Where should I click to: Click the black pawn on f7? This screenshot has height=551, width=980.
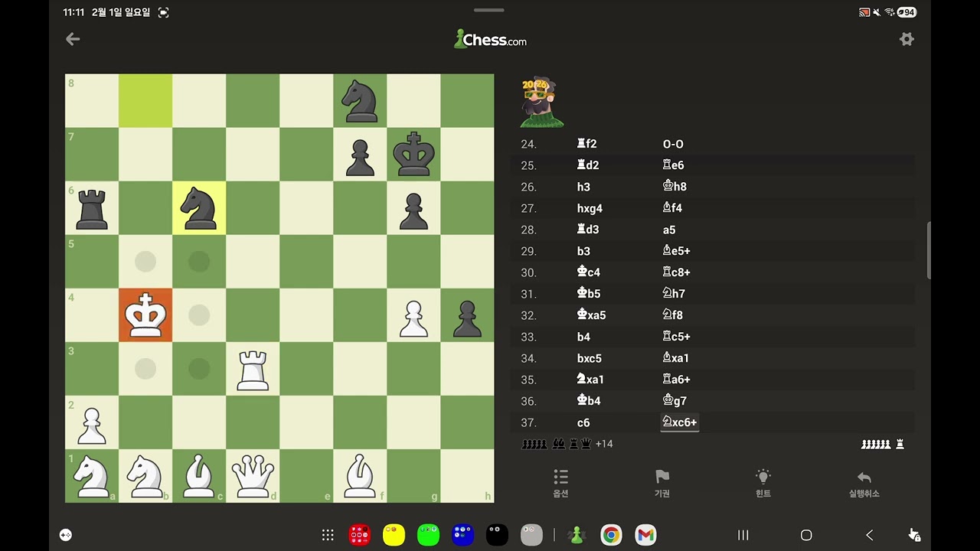360,154
